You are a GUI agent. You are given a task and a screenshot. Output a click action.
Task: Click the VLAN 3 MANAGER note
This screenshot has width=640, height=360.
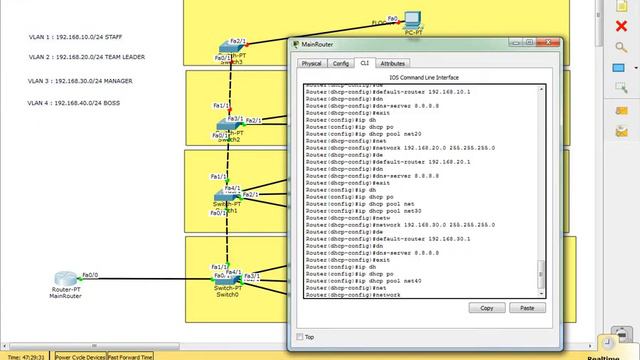[80, 81]
